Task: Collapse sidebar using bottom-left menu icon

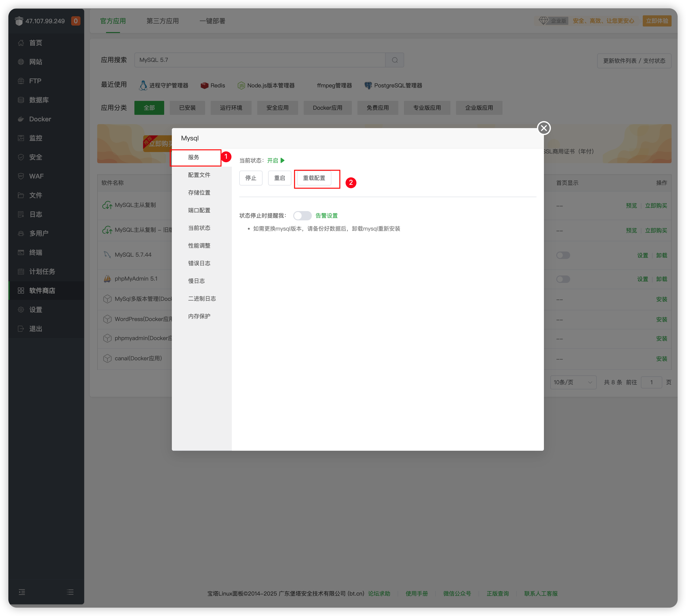Action: tap(22, 592)
